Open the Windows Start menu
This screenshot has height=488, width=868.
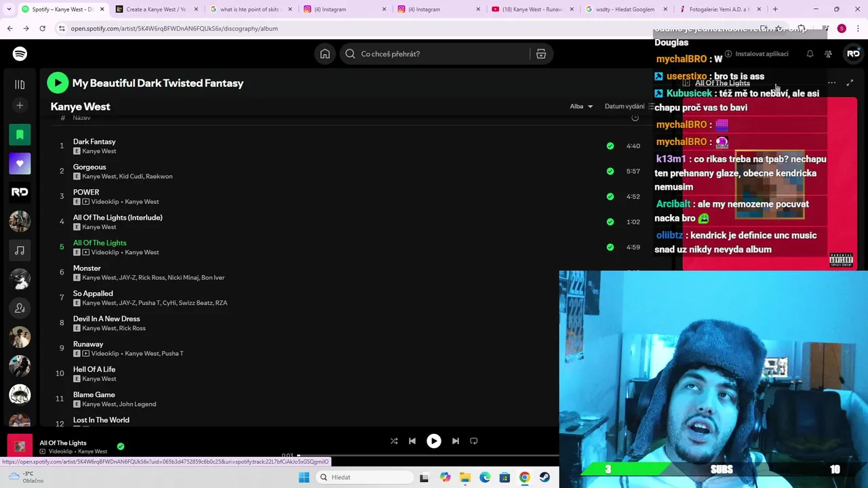click(x=304, y=477)
